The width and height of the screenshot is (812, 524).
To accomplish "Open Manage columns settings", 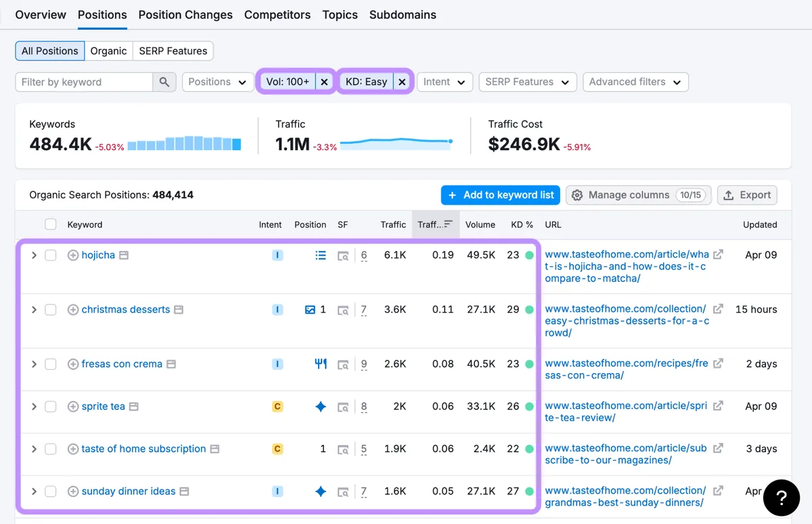I will 637,195.
